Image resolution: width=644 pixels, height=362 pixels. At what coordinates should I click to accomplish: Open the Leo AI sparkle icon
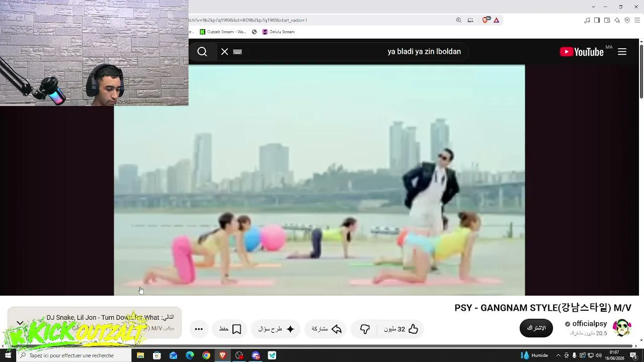click(x=617, y=20)
